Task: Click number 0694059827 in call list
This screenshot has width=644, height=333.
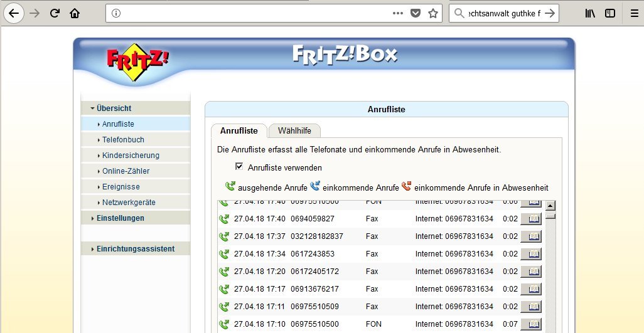Action: click(x=313, y=219)
